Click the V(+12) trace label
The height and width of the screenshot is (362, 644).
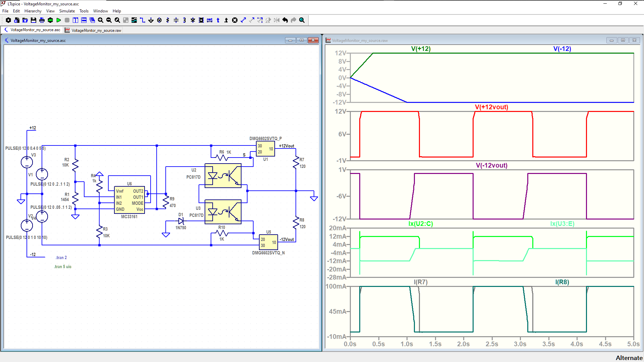(x=421, y=49)
